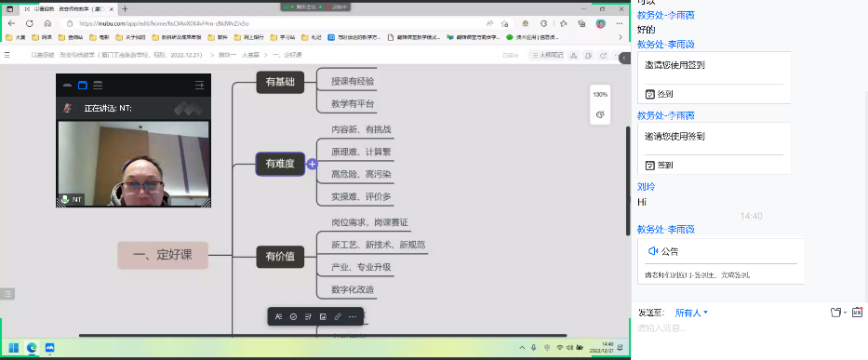Show hidden system tray icons

point(522,347)
